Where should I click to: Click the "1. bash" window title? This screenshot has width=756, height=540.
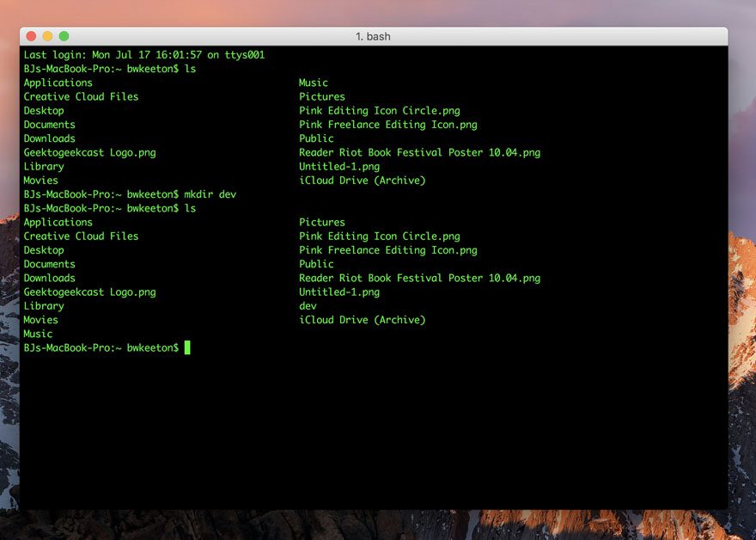point(373,36)
